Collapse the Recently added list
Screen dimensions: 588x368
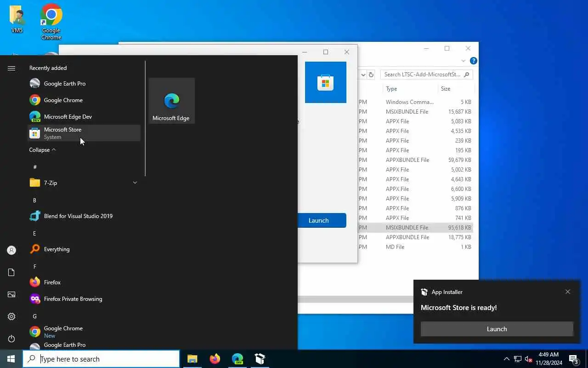pyautogui.click(x=42, y=150)
